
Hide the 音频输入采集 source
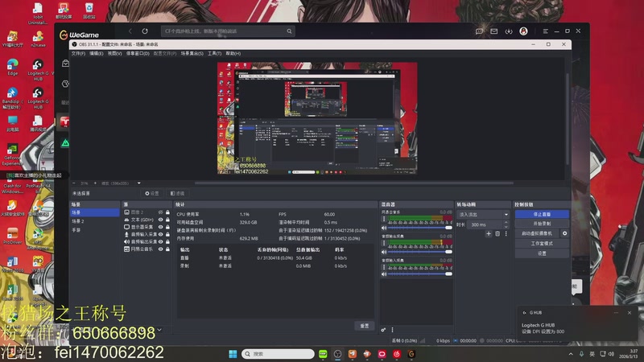(x=160, y=234)
